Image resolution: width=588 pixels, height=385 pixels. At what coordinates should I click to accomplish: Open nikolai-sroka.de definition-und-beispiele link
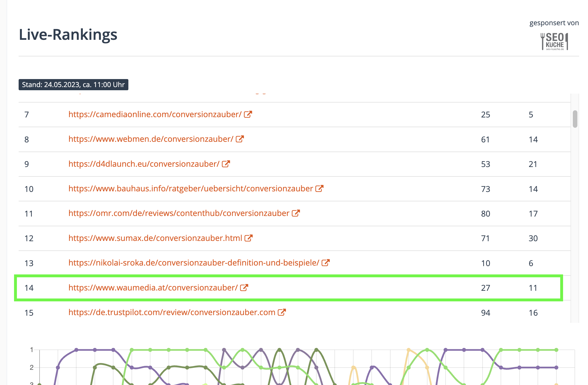pos(194,263)
